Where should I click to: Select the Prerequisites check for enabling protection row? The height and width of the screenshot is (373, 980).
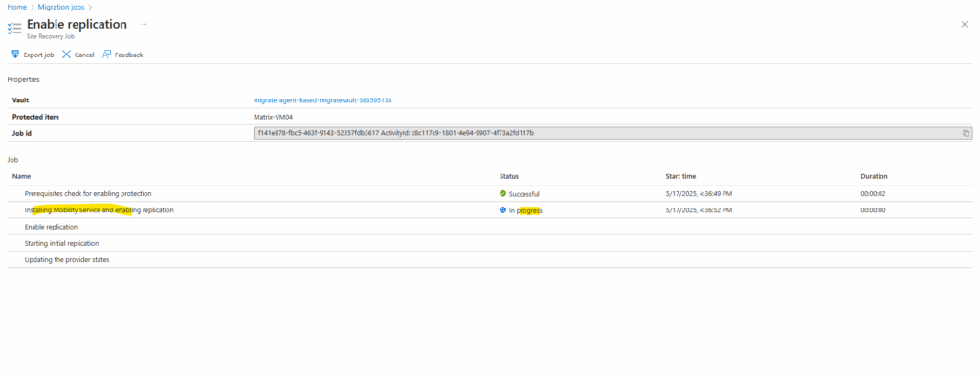pyautogui.click(x=489, y=194)
